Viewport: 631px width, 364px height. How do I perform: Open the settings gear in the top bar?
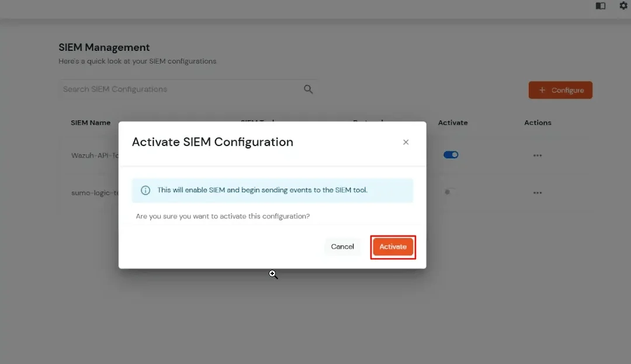622,6
